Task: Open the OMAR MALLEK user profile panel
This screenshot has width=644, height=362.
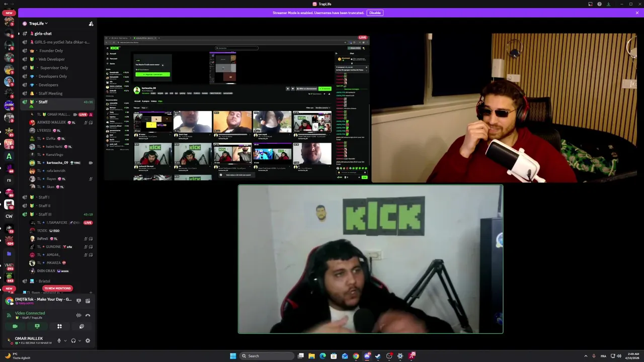Action: click(29, 340)
